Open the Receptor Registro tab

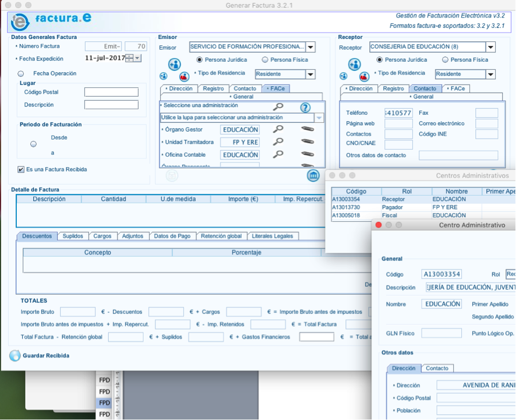tap(393, 89)
